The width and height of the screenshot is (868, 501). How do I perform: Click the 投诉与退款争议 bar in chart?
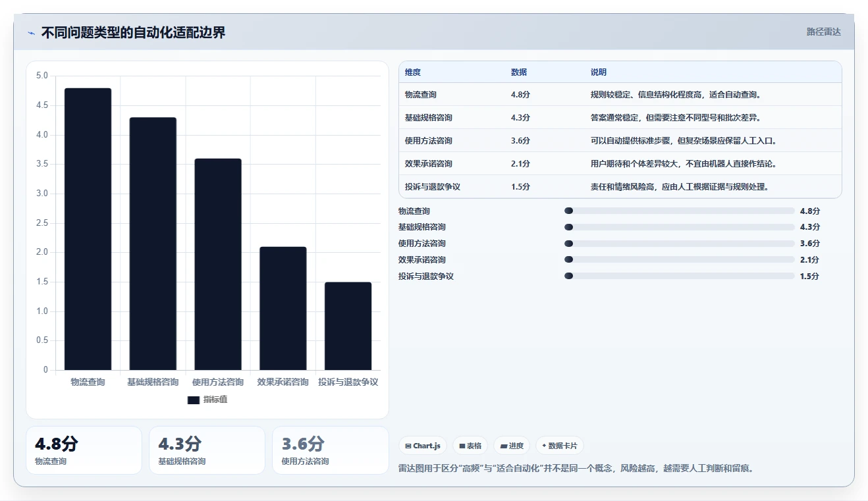[x=348, y=326]
